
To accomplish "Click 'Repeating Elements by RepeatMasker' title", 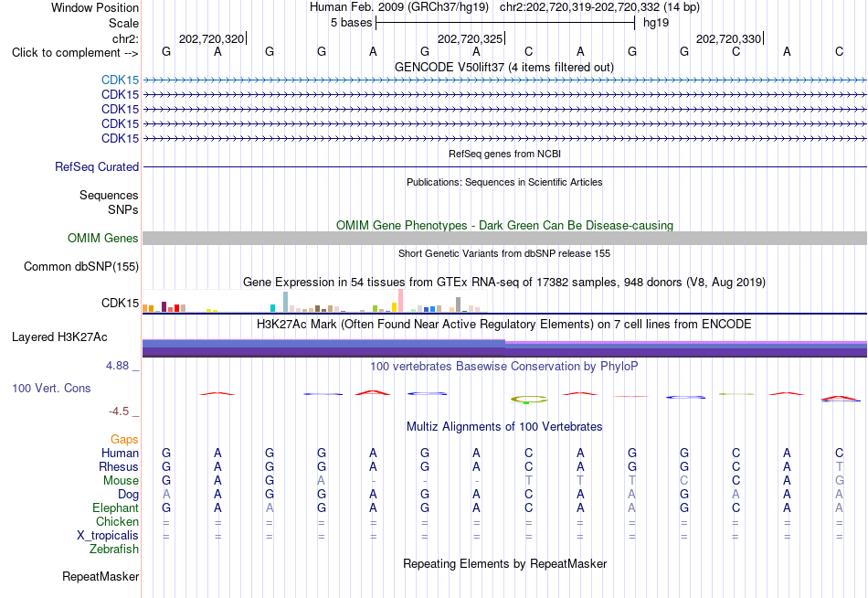I will tap(504, 563).
